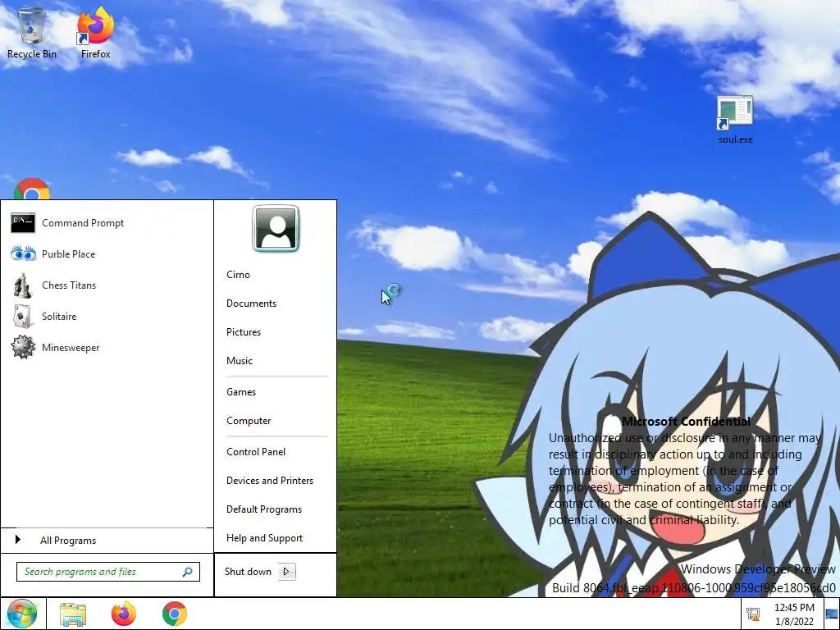Image resolution: width=840 pixels, height=630 pixels.
Task: Select the Minesweeper text label
Action: [71, 348]
